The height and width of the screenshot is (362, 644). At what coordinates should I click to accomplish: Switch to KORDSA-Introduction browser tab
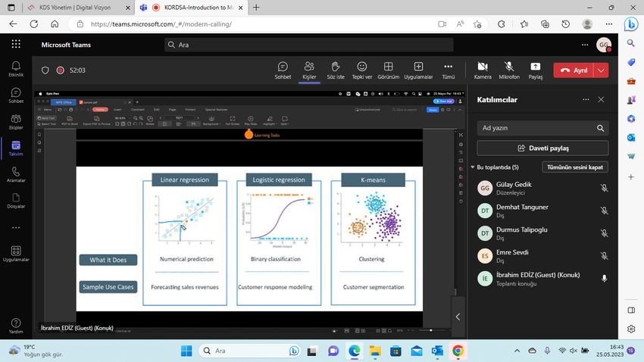tap(191, 8)
